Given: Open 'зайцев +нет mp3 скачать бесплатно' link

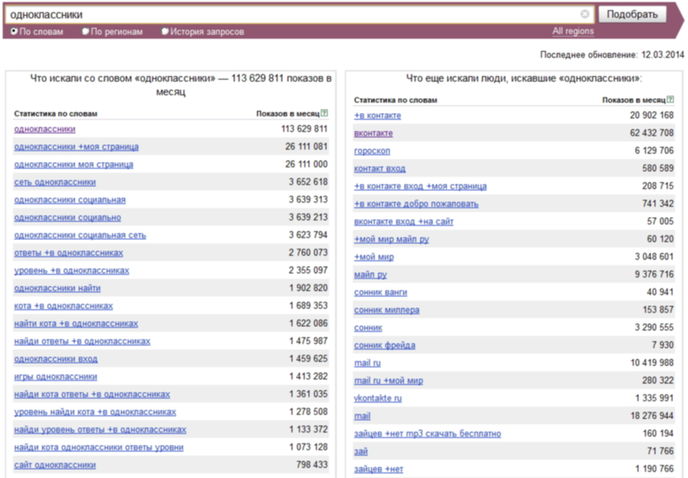Looking at the screenshot, I should (x=427, y=434).
